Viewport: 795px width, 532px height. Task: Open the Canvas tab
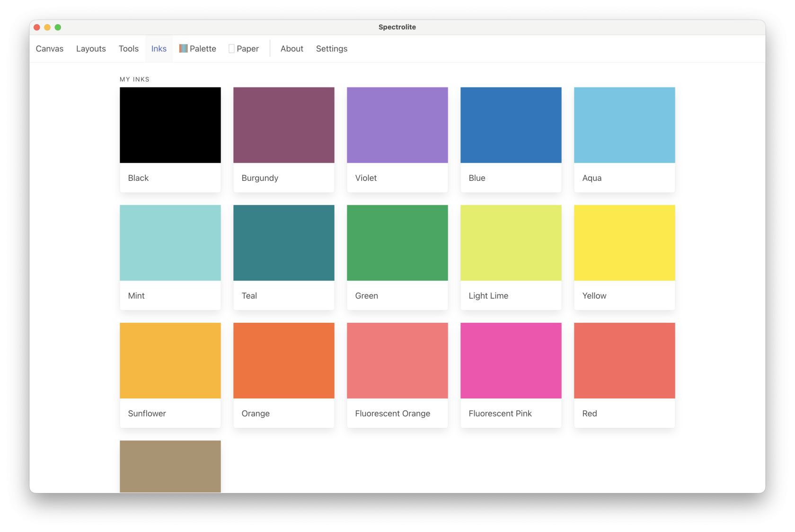coord(50,49)
